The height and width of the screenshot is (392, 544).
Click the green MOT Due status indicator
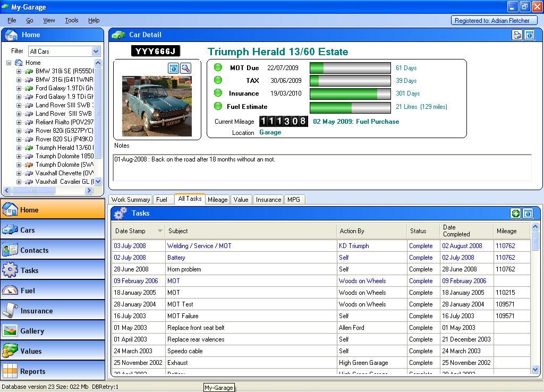click(x=218, y=67)
